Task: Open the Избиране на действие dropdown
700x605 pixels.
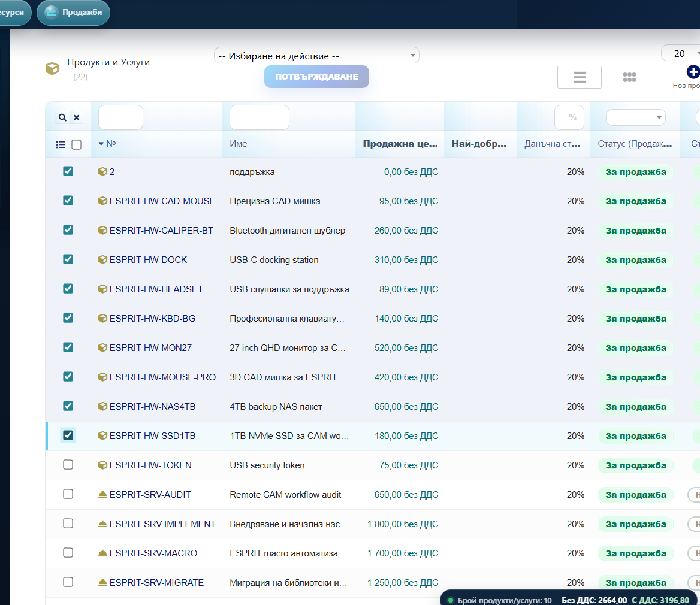Action: pyautogui.click(x=316, y=55)
